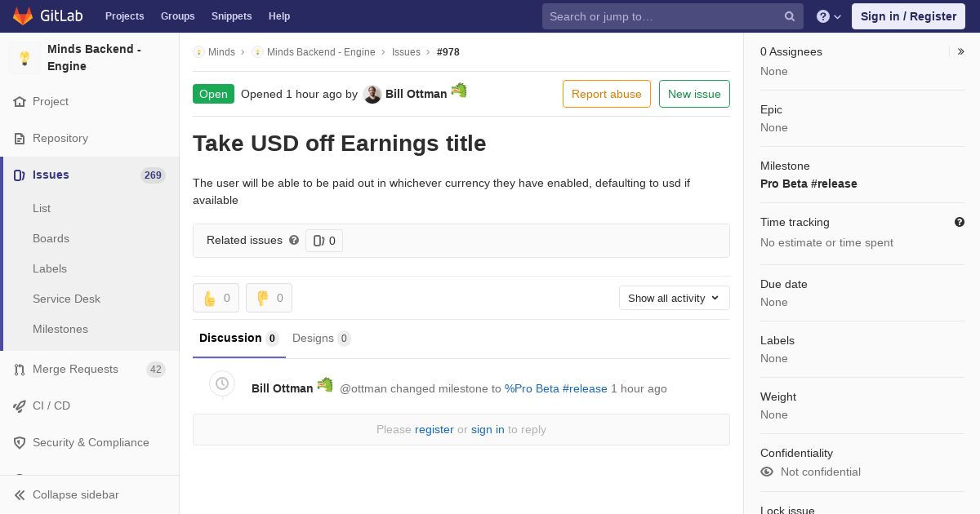This screenshot has width=980, height=514.
Task: Open Labels in Issues submenu
Action: pos(50,268)
